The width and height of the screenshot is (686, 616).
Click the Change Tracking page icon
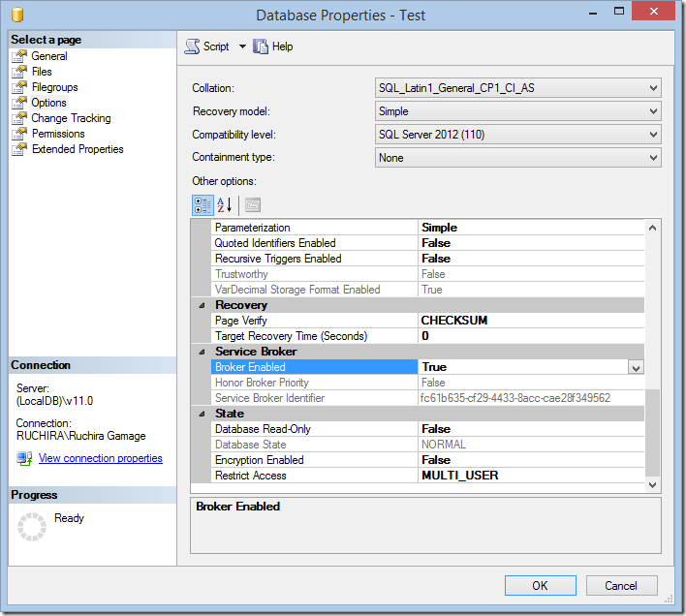(x=19, y=118)
